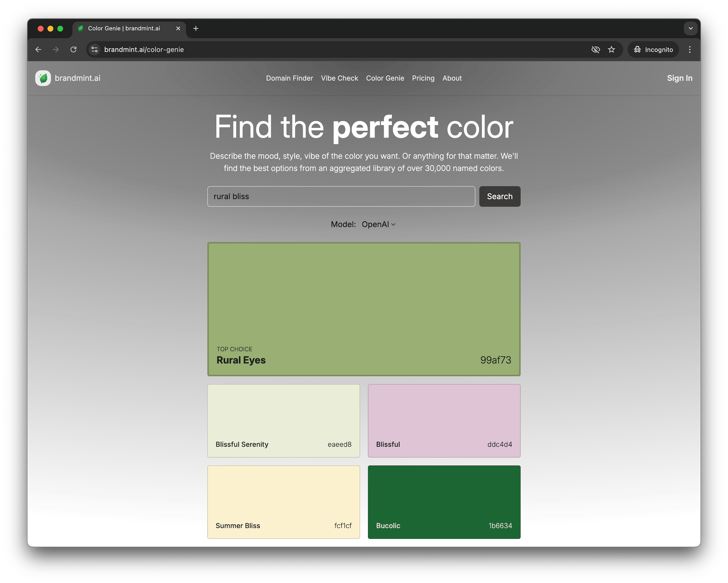Bookmark this page with the star icon
The image size is (728, 583).
click(x=611, y=49)
